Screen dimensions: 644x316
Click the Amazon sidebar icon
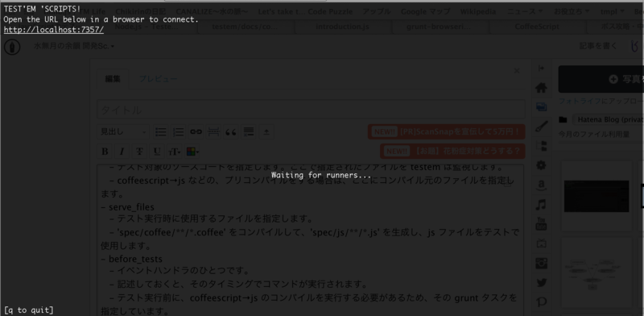pyautogui.click(x=541, y=185)
